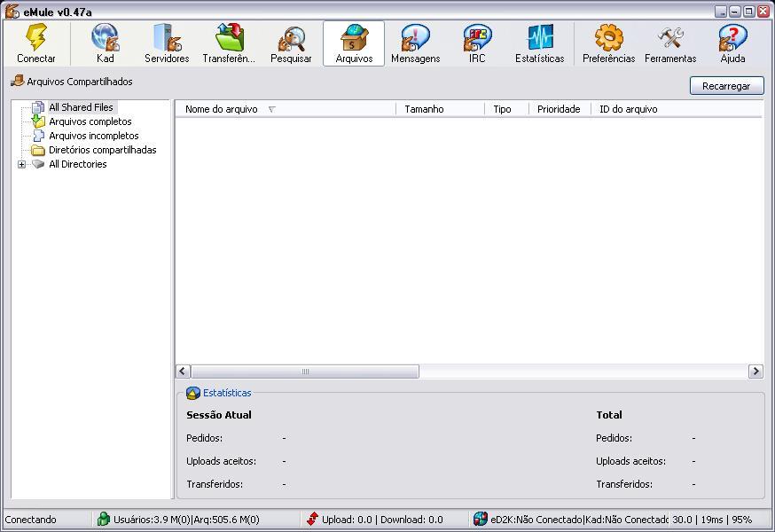This screenshot has width=775, height=532.
Task: Click the horizontal scrollbar left arrow
Action: 183,372
